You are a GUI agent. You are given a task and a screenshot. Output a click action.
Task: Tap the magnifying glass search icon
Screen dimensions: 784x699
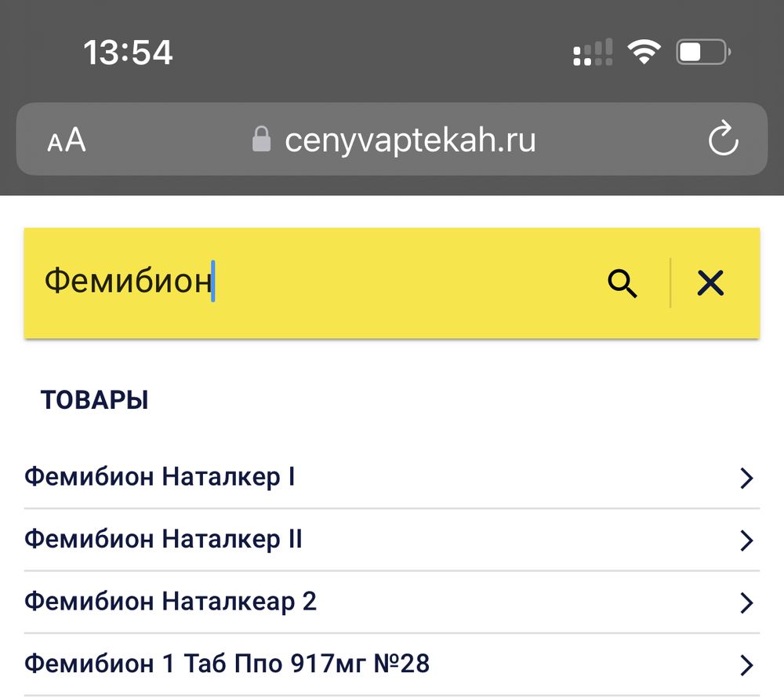[x=623, y=284]
